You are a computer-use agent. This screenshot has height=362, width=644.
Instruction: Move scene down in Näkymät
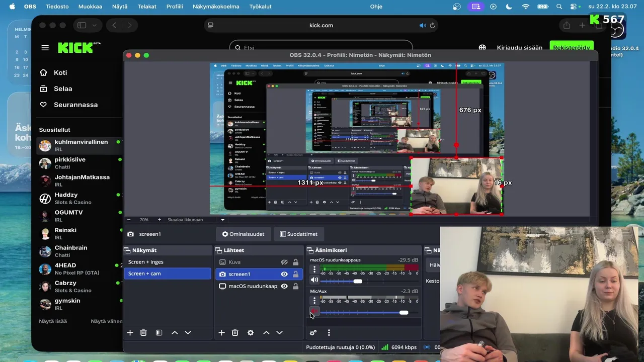point(188,333)
